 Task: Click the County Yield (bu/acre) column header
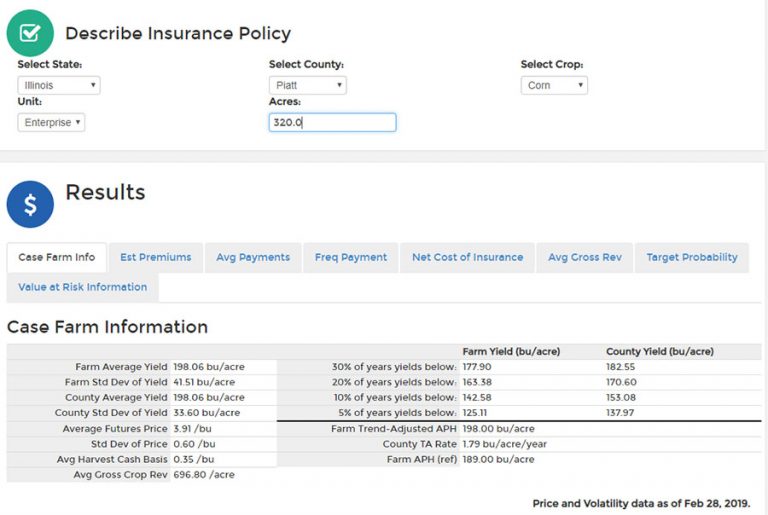point(660,351)
